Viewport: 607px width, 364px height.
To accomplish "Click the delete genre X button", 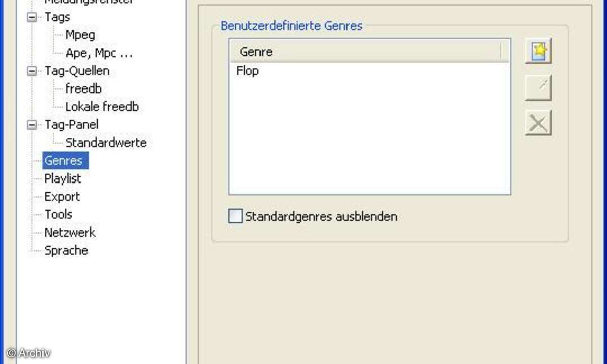I will [538, 123].
